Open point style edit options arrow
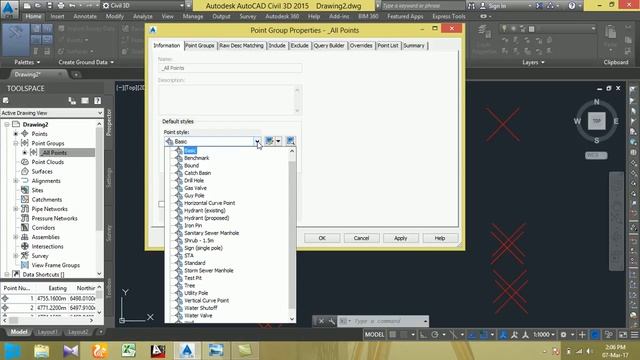This screenshot has width=640, height=360. point(278,141)
